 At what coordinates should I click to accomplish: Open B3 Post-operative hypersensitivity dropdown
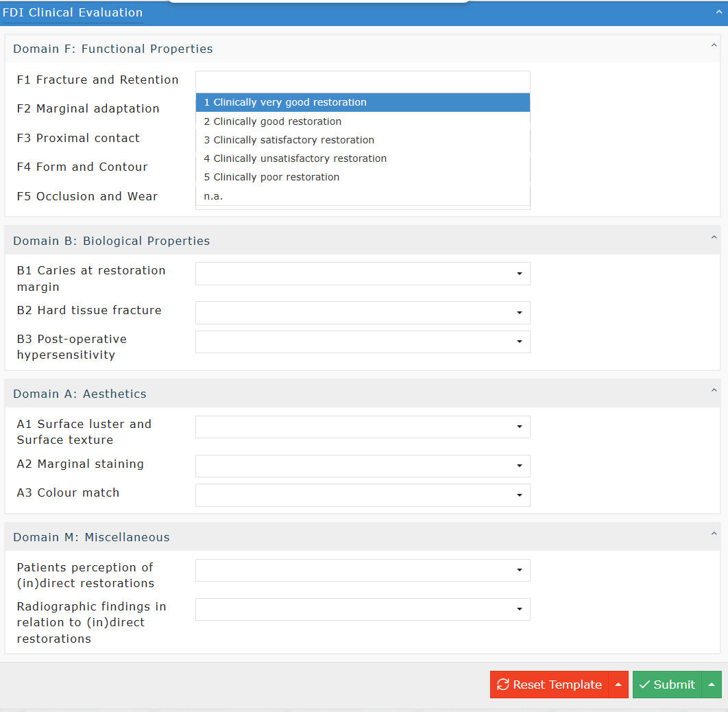tap(363, 342)
